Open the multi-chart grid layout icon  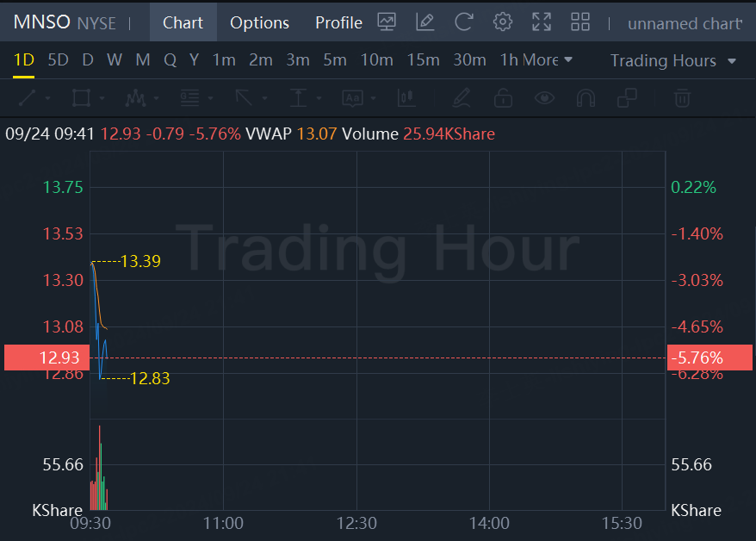point(580,22)
